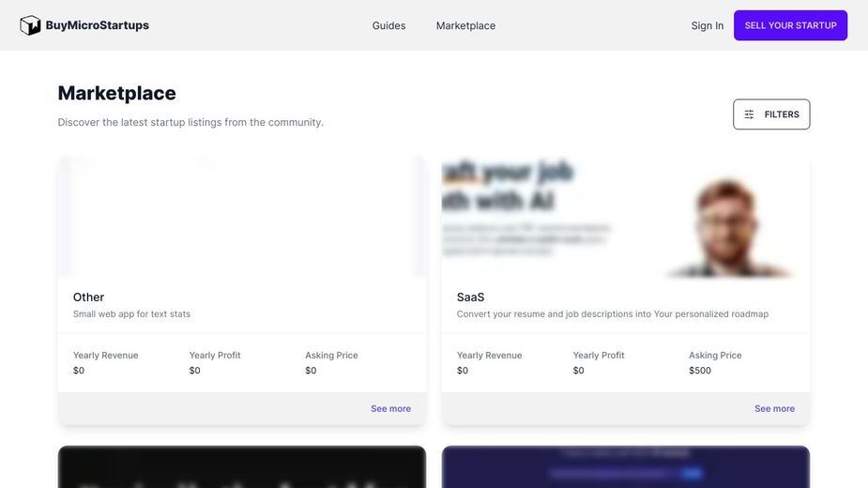Click the SaaS resume roadmap description text
The width and height of the screenshot is (868, 488).
pyautogui.click(x=612, y=314)
